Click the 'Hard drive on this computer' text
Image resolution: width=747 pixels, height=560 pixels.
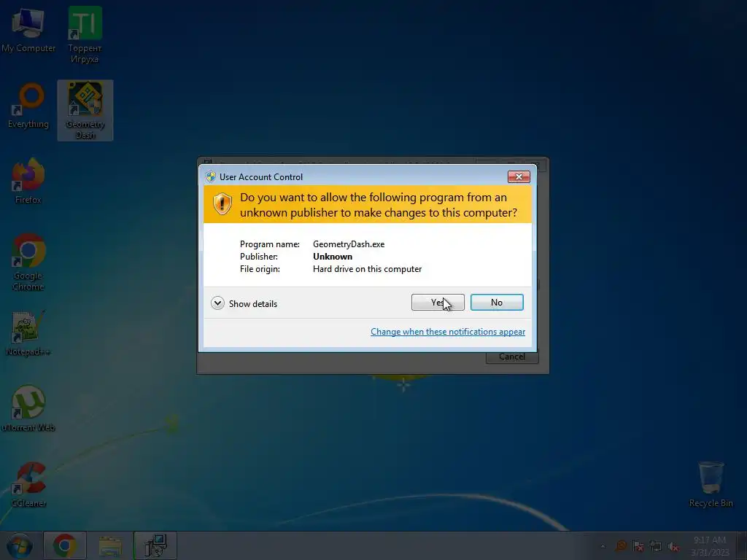click(368, 269)
